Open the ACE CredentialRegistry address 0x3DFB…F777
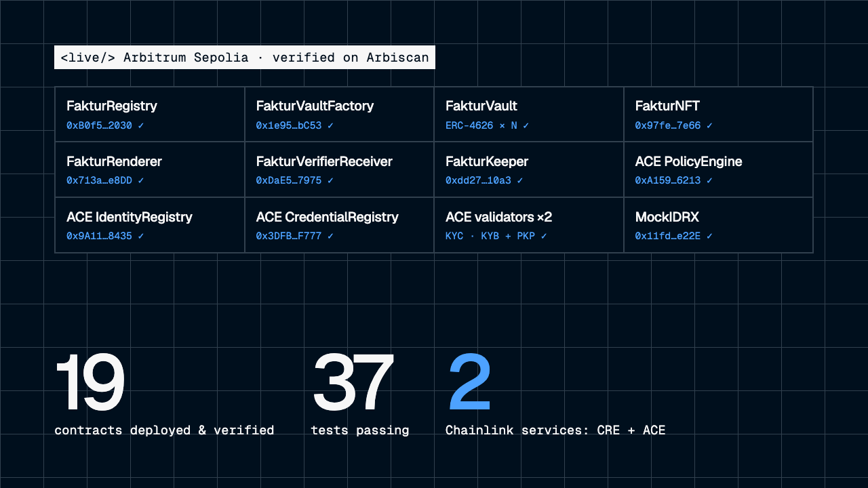Screen dimensions: 868x488 tap(295, 237)
